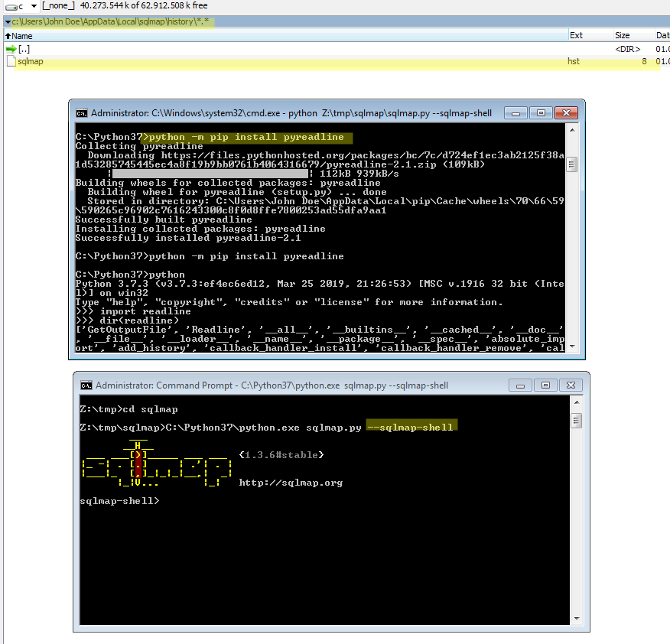The height and width of the screenshot is (644, 670).
Task: Click the cmd icon in the first terminal's title bar
Action: click(81, 112)
